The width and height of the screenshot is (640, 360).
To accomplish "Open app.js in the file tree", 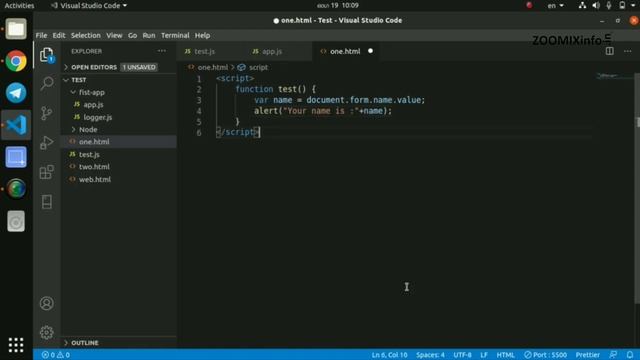I will point(119,104).
